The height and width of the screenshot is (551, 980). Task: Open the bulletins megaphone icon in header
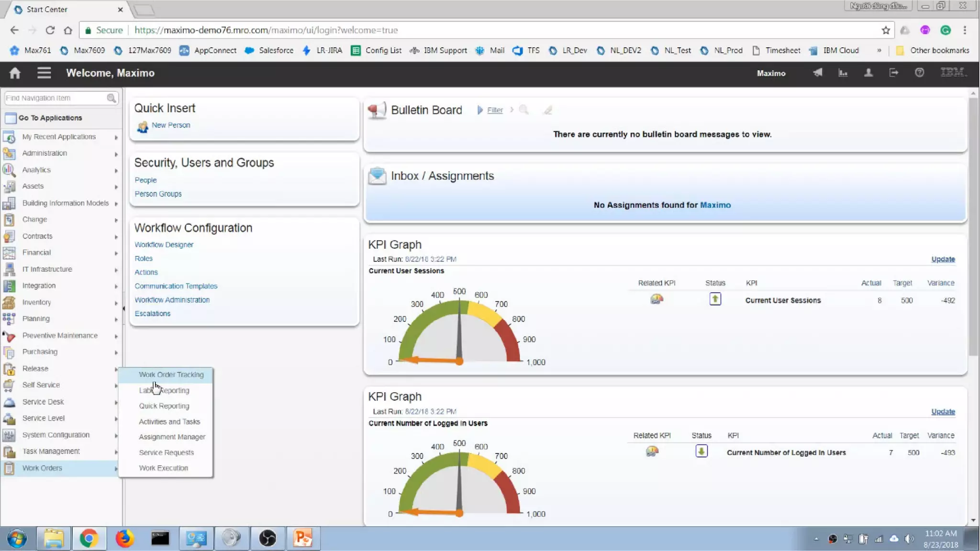coord(818,73)
